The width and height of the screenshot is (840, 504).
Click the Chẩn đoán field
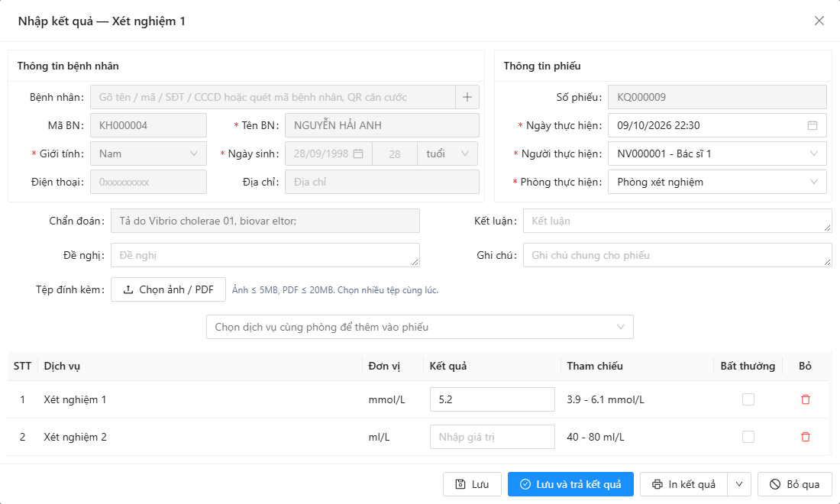pyautogui.click(x=265, y=221)
